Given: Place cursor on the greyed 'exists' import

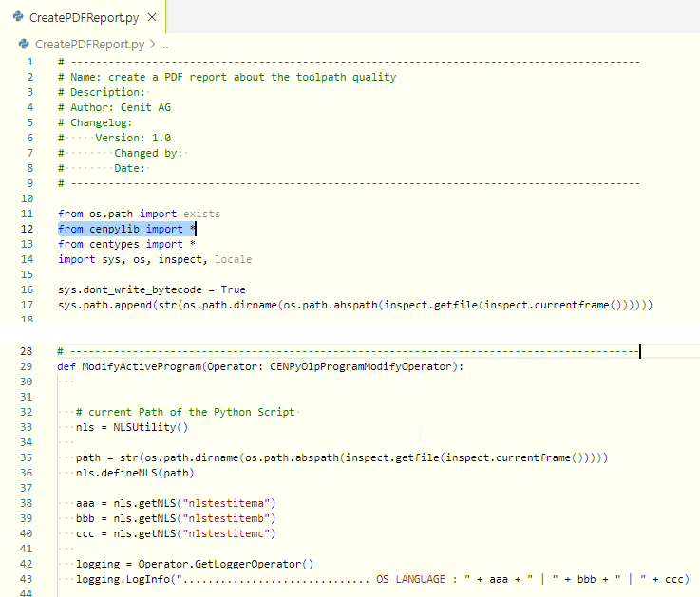Looking at the screenshot, I should (201, 214).
